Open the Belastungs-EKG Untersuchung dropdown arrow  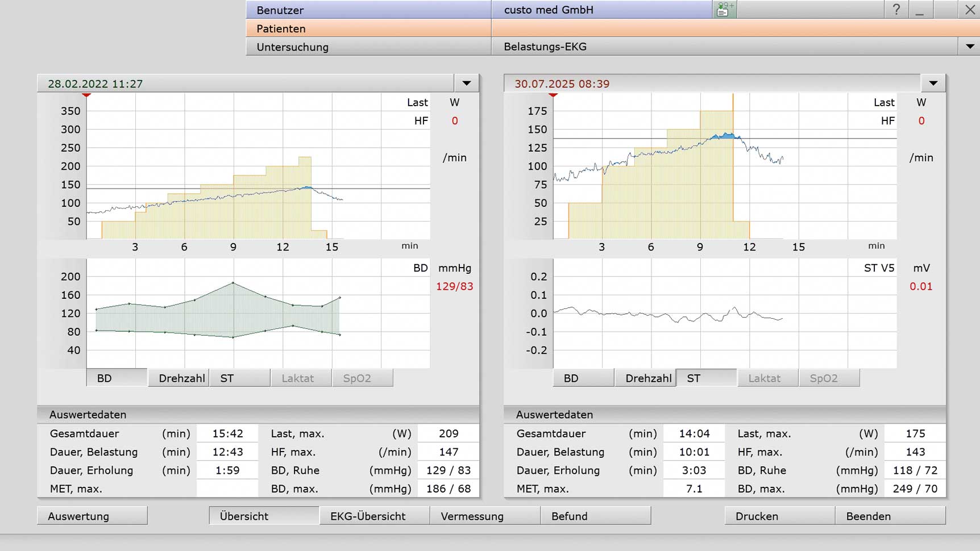[x=970, y=47]
